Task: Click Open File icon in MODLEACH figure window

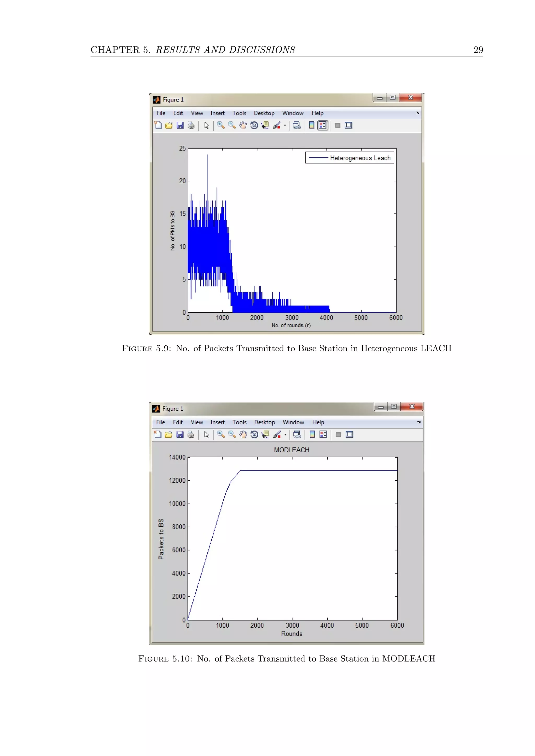Action: pos(169,435)
